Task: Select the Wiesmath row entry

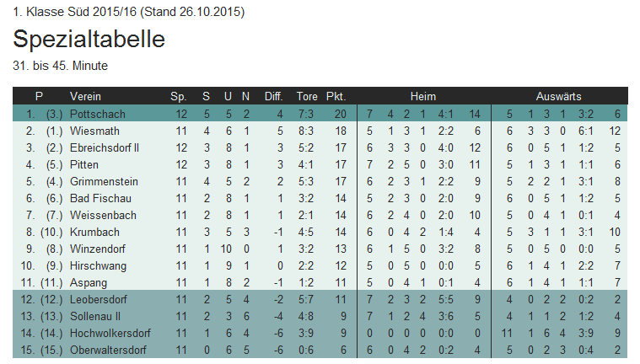Action: pos(94,131)
